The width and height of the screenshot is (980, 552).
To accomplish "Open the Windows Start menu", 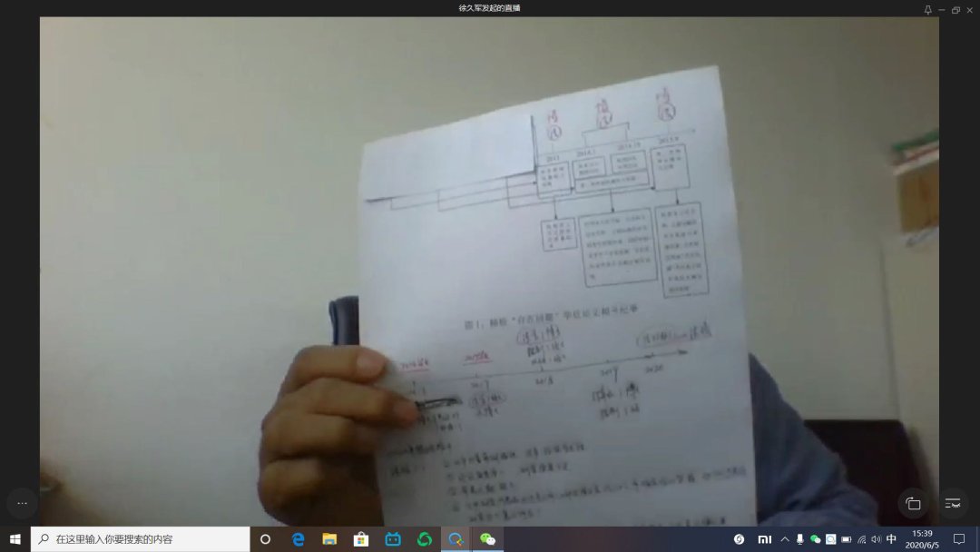I will tap(15, 539).
